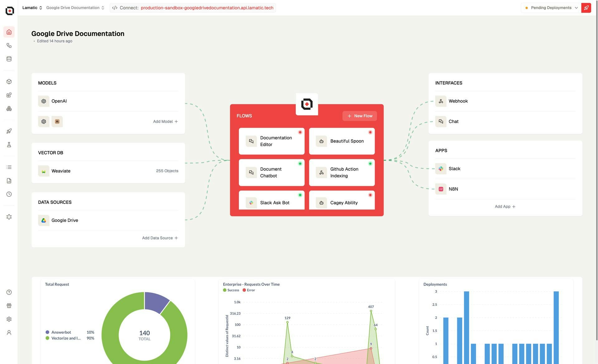Select the Anthropic model icon
598x364 pixels.
(57, 122)
